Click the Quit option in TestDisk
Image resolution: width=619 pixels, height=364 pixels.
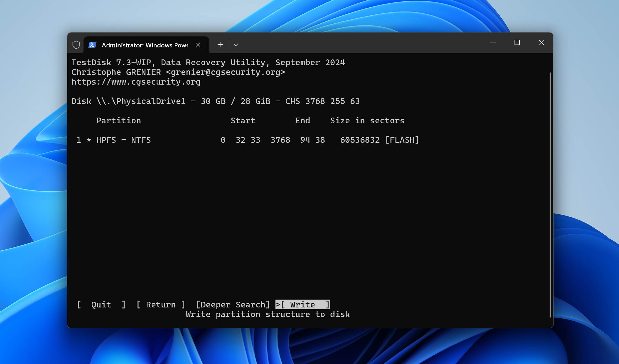(x=101, y=304)
